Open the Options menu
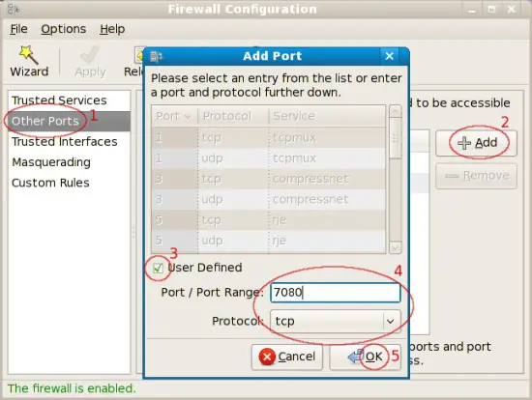532x400 pixels. [64, 29]
